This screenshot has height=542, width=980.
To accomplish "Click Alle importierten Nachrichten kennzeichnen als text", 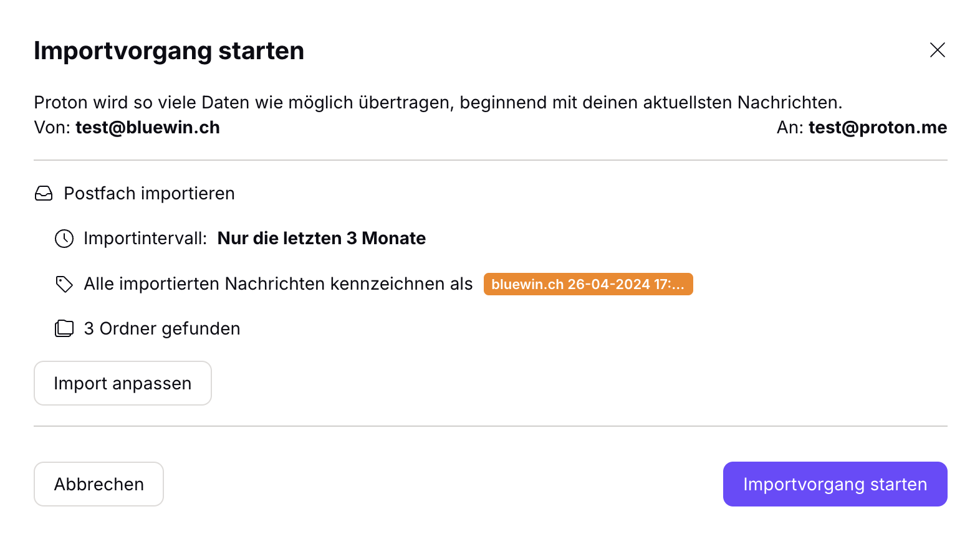I will point(278,284).
